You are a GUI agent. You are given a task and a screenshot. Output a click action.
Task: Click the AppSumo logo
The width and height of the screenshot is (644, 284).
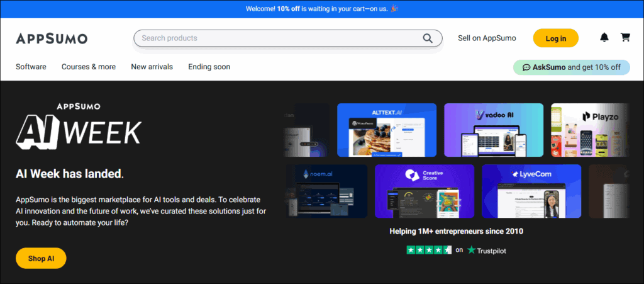(x=52, y=38)
